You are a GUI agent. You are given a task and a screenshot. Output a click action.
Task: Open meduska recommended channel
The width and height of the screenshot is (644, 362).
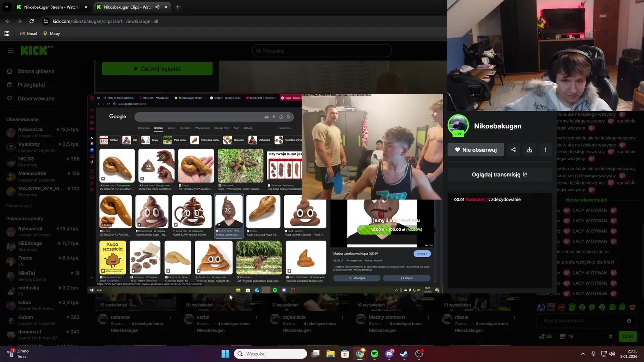43,291
